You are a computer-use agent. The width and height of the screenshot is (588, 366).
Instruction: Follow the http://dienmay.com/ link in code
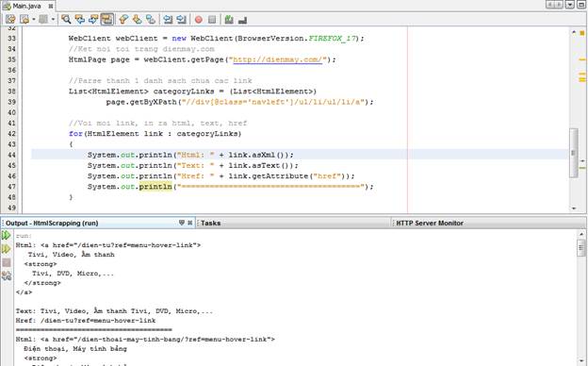click(x=277, y=59)
